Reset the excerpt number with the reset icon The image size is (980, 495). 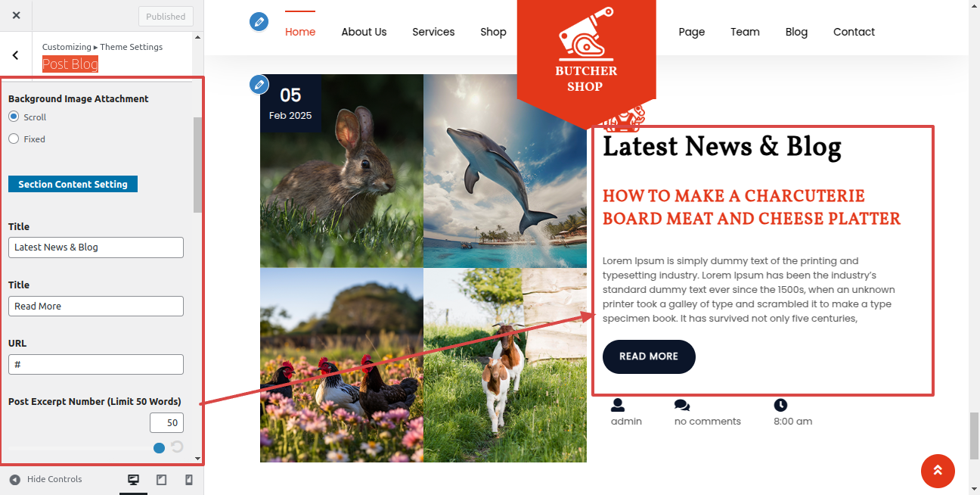[177, 447]
